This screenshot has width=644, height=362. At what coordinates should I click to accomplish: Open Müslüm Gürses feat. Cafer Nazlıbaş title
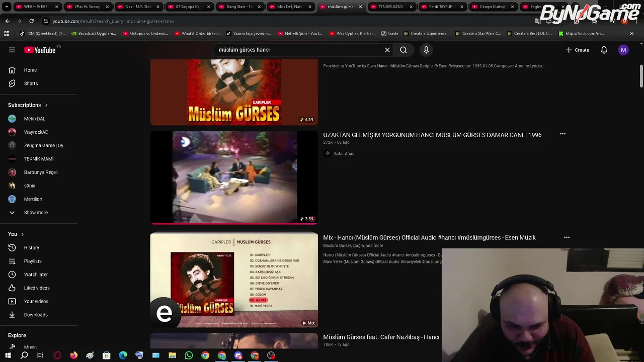(x=381, y=337)
